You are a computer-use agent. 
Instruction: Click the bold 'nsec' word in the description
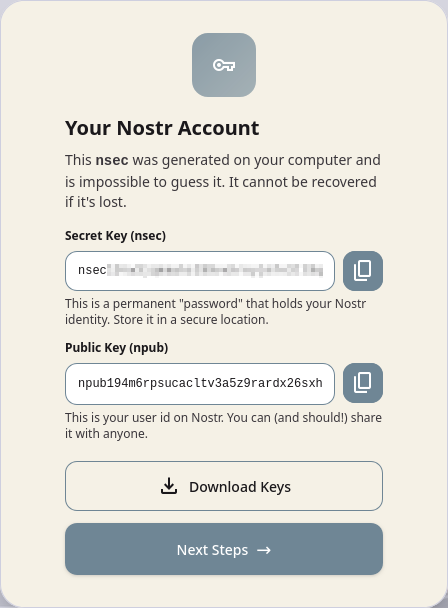point(112,160)
